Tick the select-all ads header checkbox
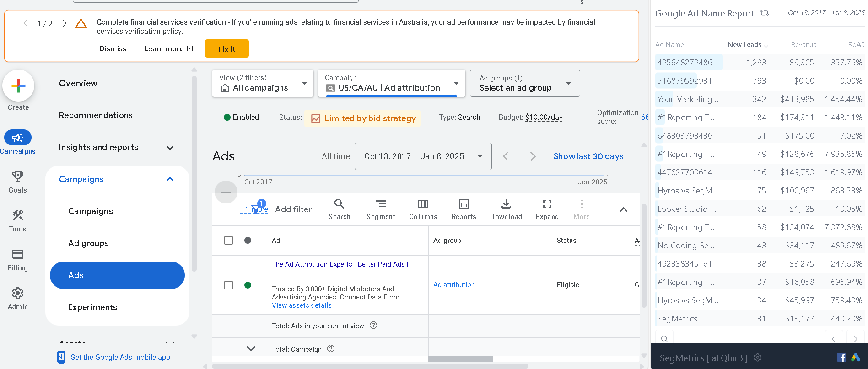This screenshot has width=868, height=369. [x=229, y=241]
